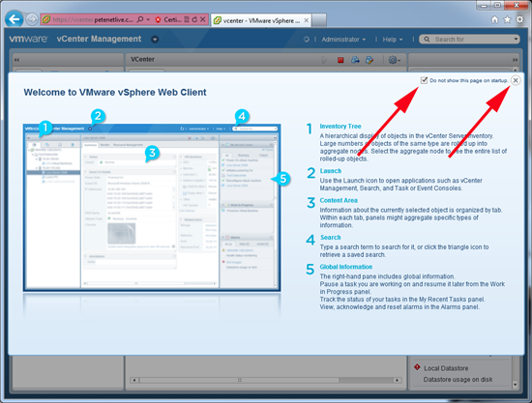This screenshot has height=403, width=532.
Task: Click the browser back arrow button
Action: 15,19
